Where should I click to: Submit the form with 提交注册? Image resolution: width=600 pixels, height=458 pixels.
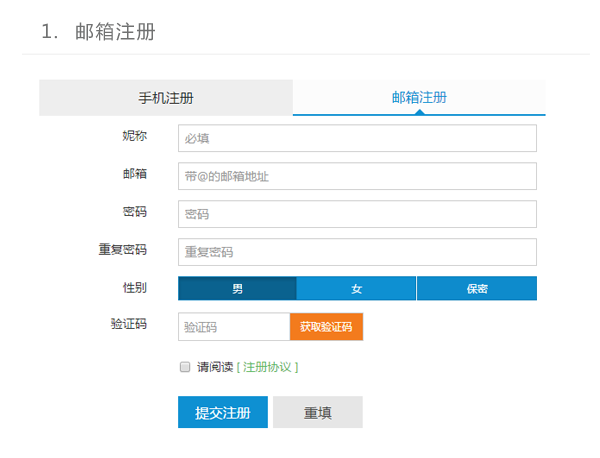(x=222, y=412)
